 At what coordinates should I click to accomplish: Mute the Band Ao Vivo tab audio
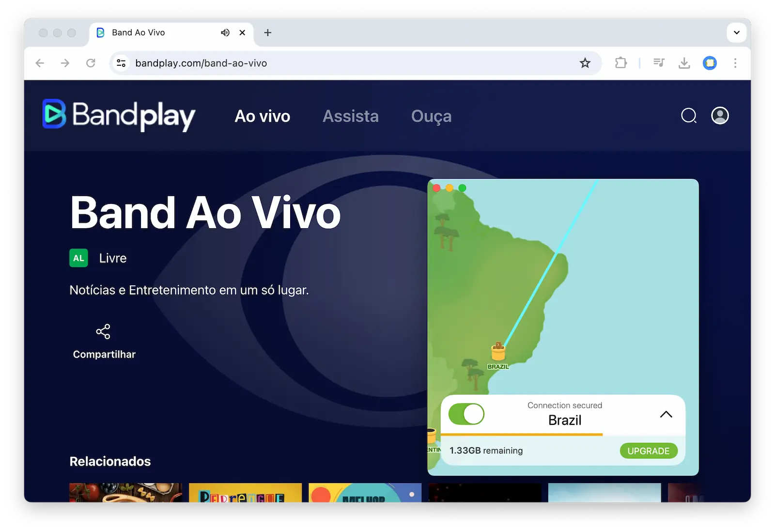tap(225, 32)
